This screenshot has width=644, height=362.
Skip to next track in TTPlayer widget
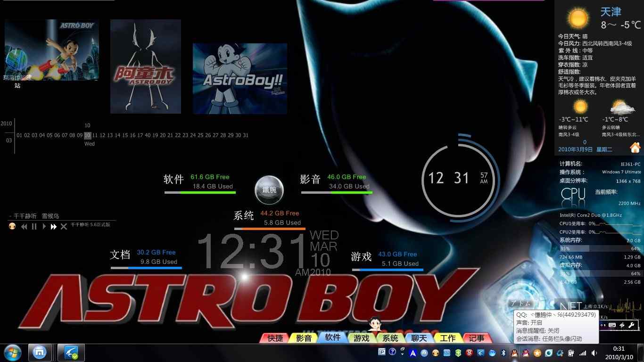[x=54, y=227]
